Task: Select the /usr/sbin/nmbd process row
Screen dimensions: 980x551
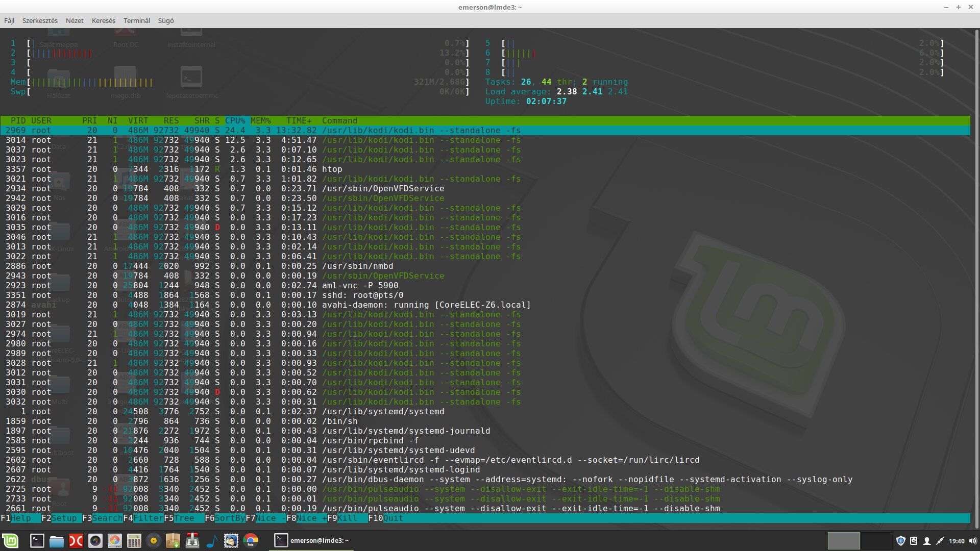Action: pyautogui.click(x=485, y=266)
